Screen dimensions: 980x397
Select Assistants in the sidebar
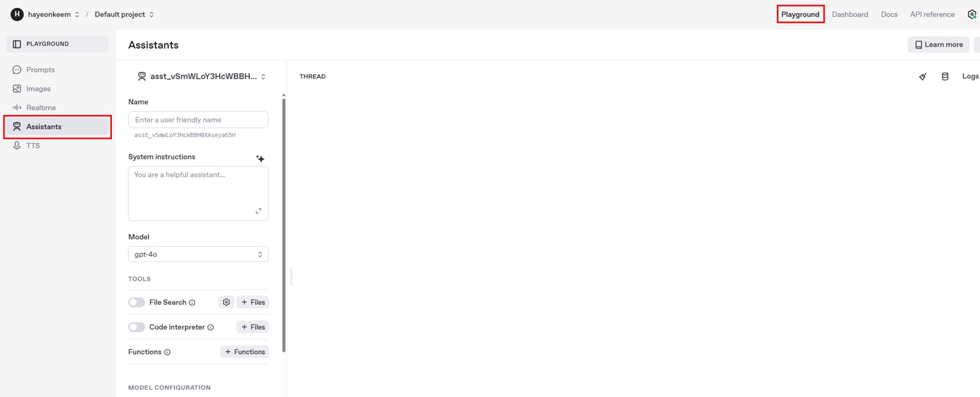57,126
